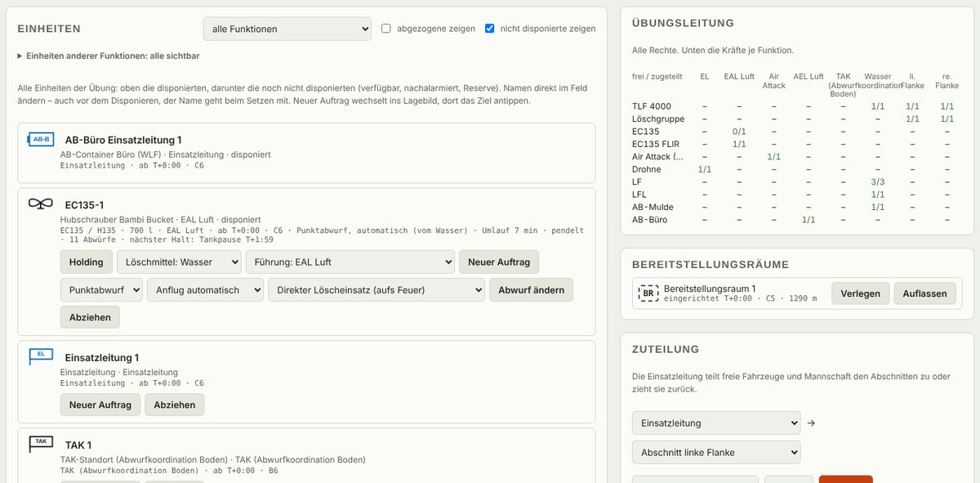
Task: Click the "1/1" cell in Drohne row
Action: (705, 169)
